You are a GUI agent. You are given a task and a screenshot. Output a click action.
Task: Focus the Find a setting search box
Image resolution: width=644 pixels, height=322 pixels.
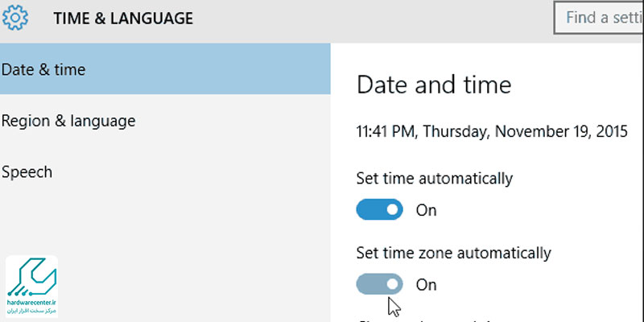[x=599, y=18]
